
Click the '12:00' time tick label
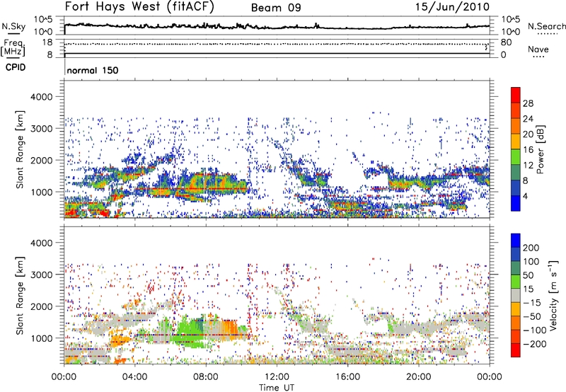pos(277,377)
